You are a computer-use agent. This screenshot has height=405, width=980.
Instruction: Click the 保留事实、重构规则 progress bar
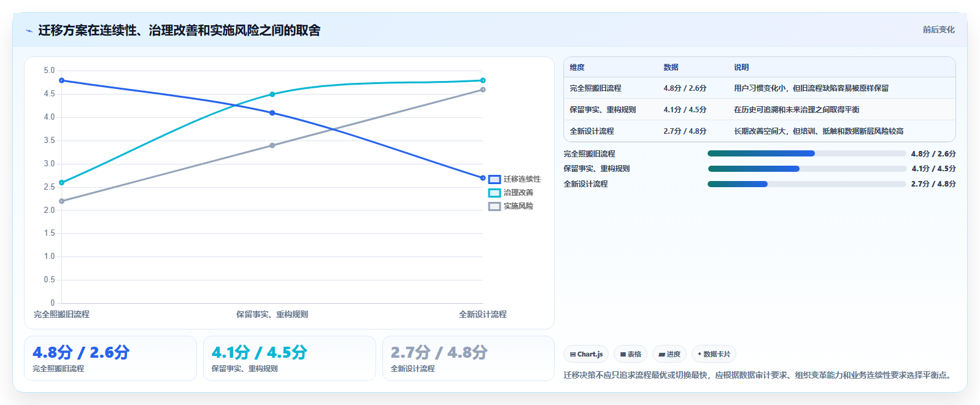click(806, 169)
